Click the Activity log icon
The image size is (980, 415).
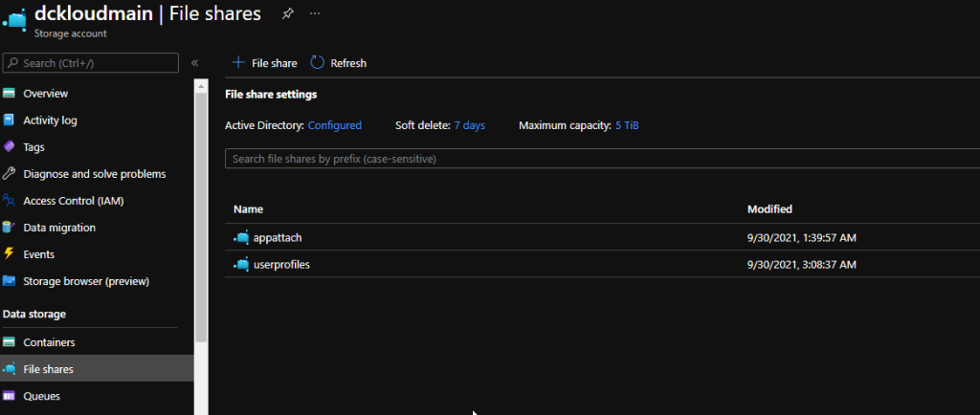[x=8, y=120]
